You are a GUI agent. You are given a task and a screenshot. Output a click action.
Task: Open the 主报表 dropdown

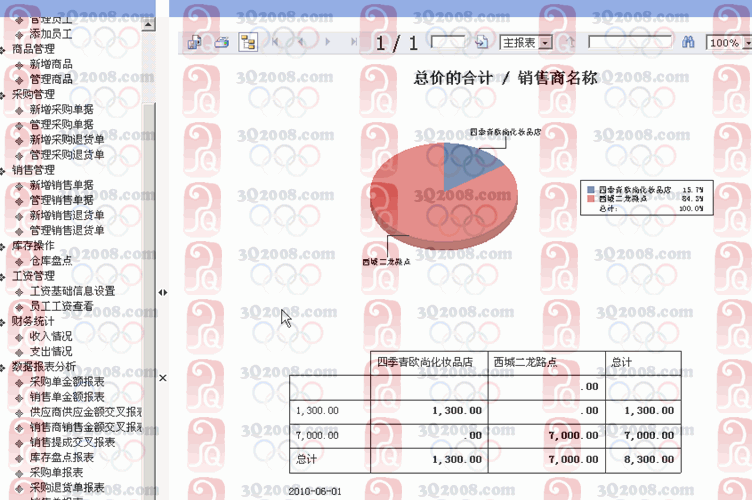point(545,43)
